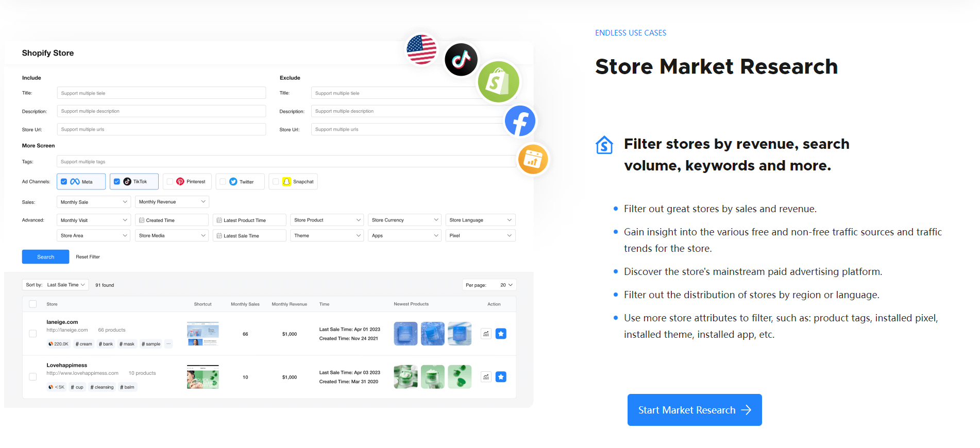Click the Monthly Sales column header

click(245, 304)
